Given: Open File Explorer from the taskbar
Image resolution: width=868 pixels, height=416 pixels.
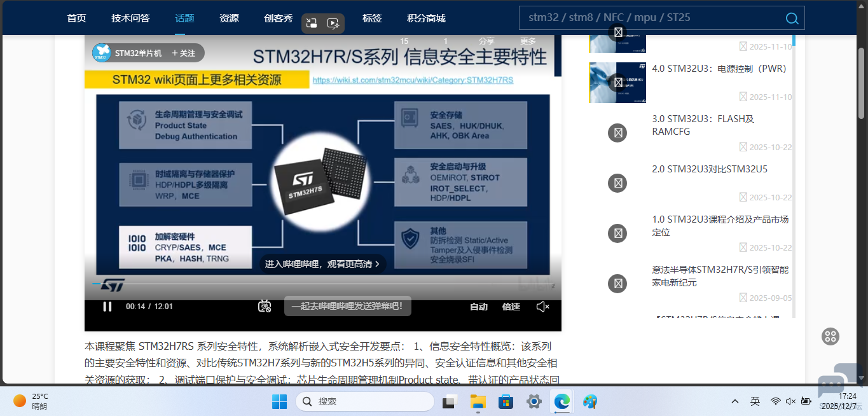Looking at the screenshot, I should point(478,401).
